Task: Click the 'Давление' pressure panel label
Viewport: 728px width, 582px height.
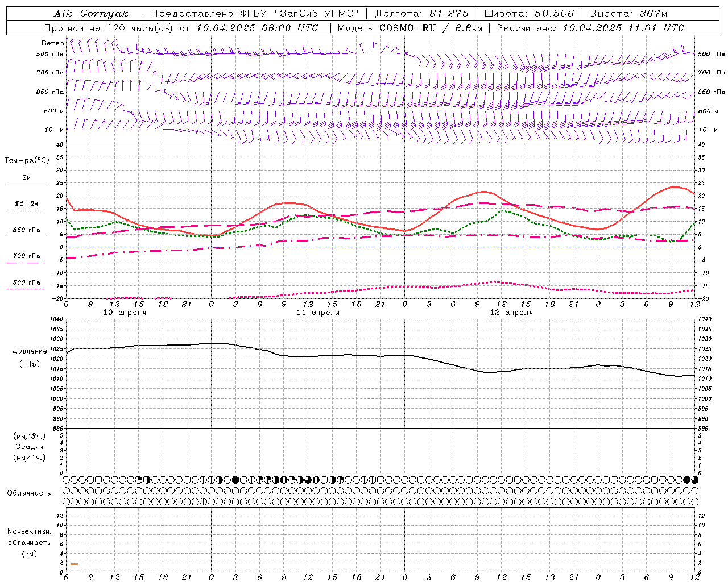Action: tap(30, 351)
